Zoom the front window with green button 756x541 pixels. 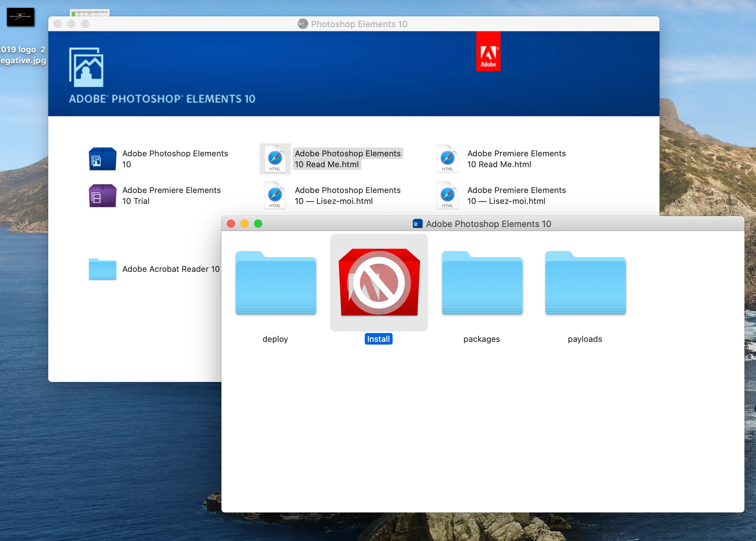[x=258, y=224]
